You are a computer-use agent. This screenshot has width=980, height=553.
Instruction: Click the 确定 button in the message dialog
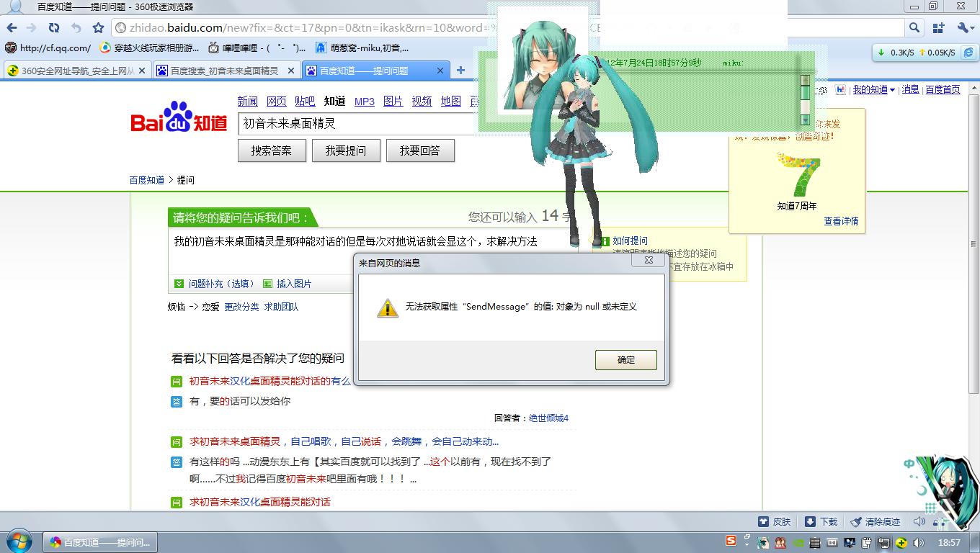625,360
